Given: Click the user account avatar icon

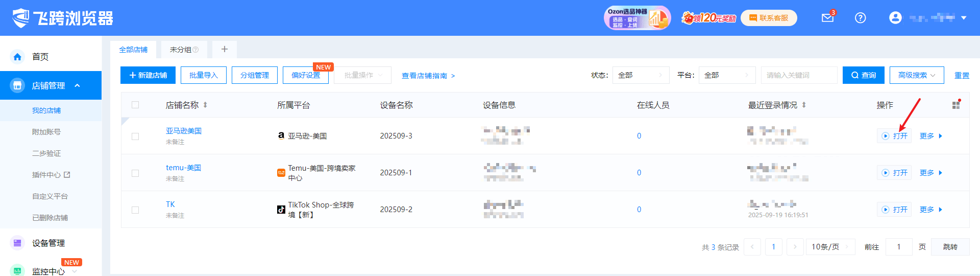Looking at the screenshot, I should (x=895, y=18).
